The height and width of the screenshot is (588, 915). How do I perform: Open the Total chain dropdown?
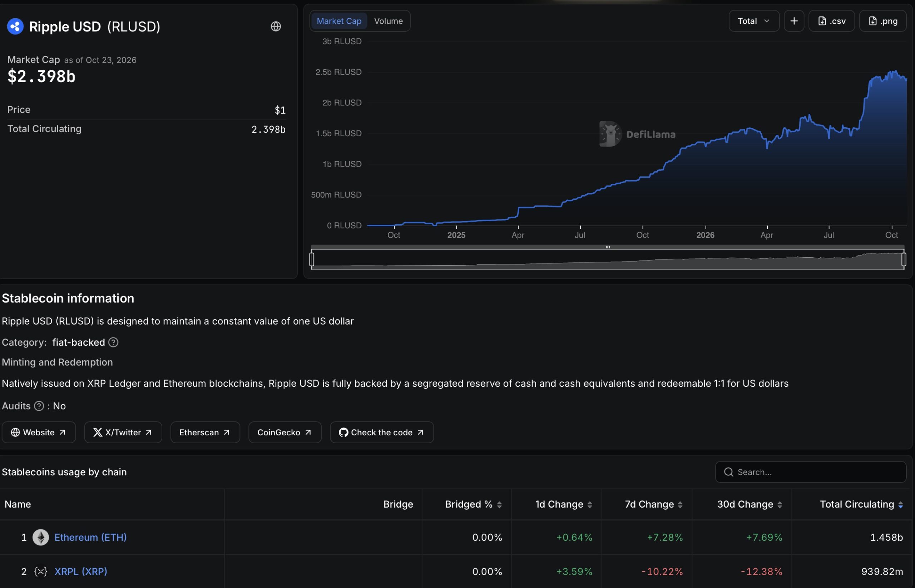point(753,21)
